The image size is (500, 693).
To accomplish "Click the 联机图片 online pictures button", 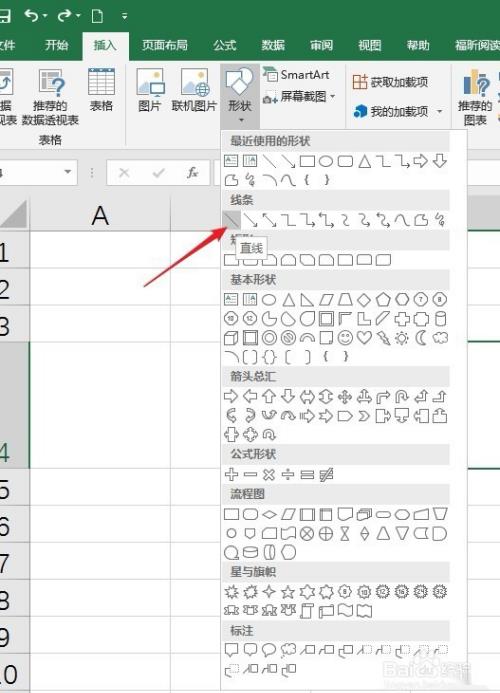I will [x=194, y=91].
